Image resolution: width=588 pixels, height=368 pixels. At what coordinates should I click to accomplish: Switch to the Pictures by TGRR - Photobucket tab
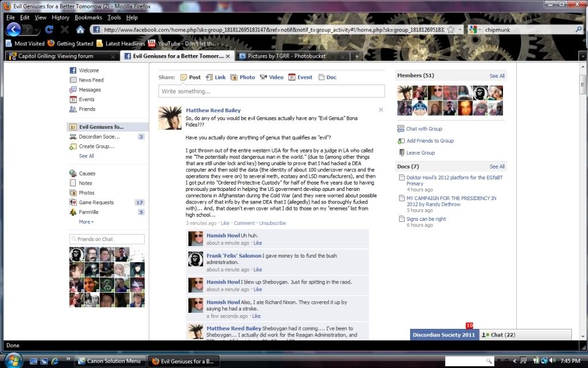(x=292, y=56)
